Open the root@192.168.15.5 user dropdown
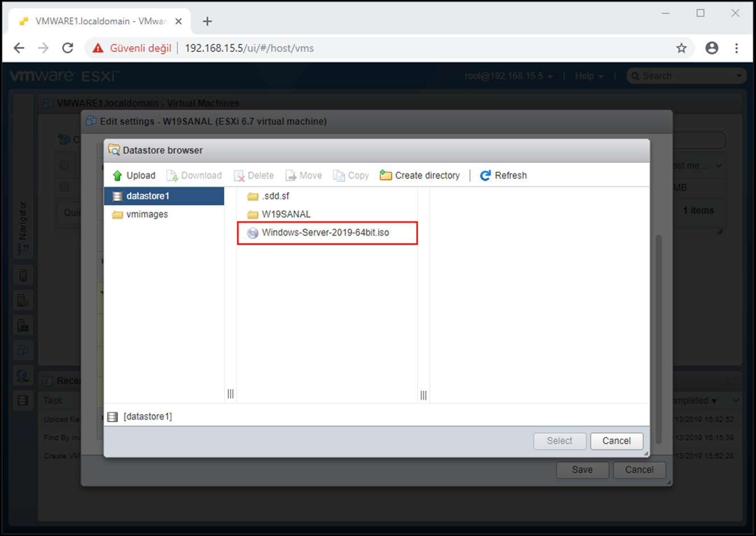756x536 pixels. (x=509, y=76)
